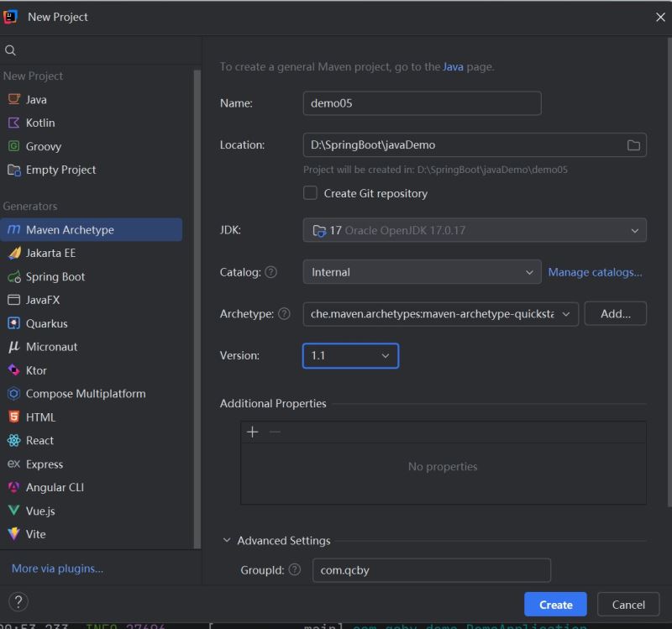Screen dimensions: 672x629
Task: Open the Version 1.1 dropdown
Action: click(x=350, y=355)
